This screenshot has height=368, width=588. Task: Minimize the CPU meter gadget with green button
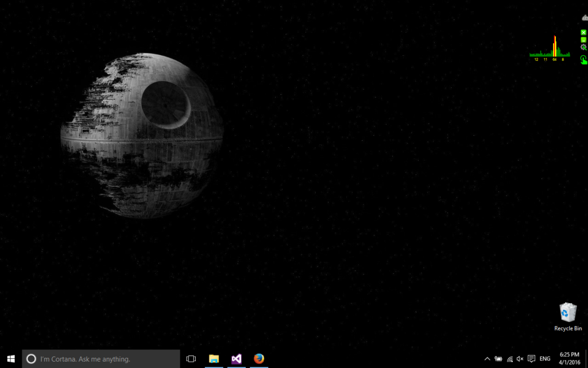pyautogui.click(x=583, y=40)
